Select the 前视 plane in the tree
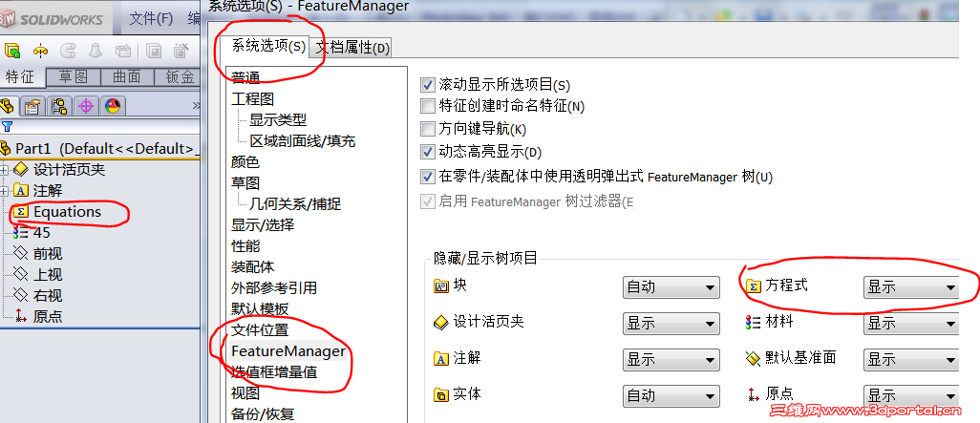The width and height of the screenshot is (980, 423). (x=48, y=254)
